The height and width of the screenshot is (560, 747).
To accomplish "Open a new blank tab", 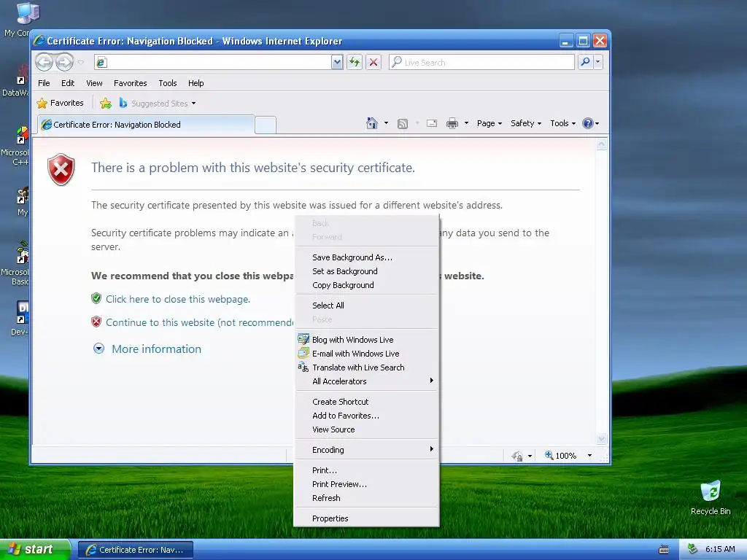I will (266, 125).
